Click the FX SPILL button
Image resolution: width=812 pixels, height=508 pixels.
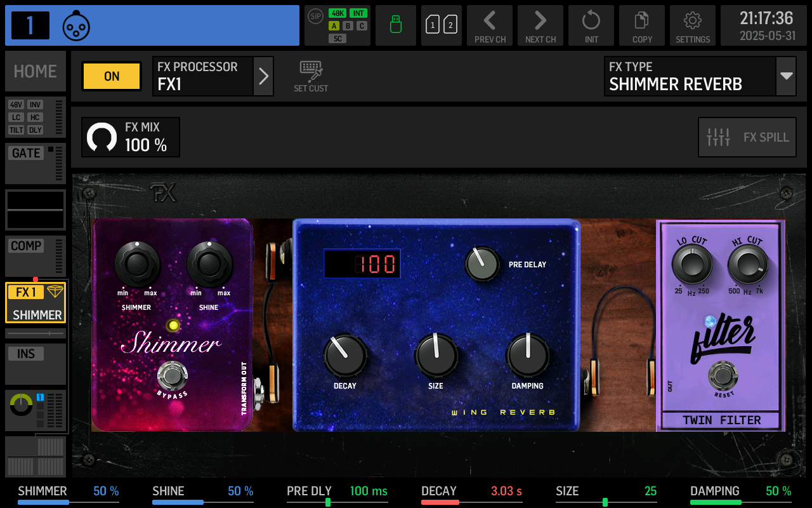click(747, 137)
